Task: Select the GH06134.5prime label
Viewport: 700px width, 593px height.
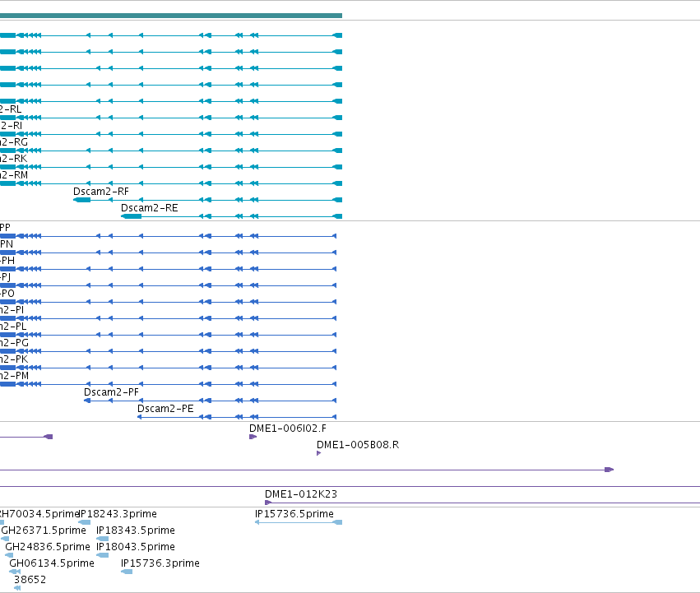Action: pyautogui.click(x=52, y=563)
